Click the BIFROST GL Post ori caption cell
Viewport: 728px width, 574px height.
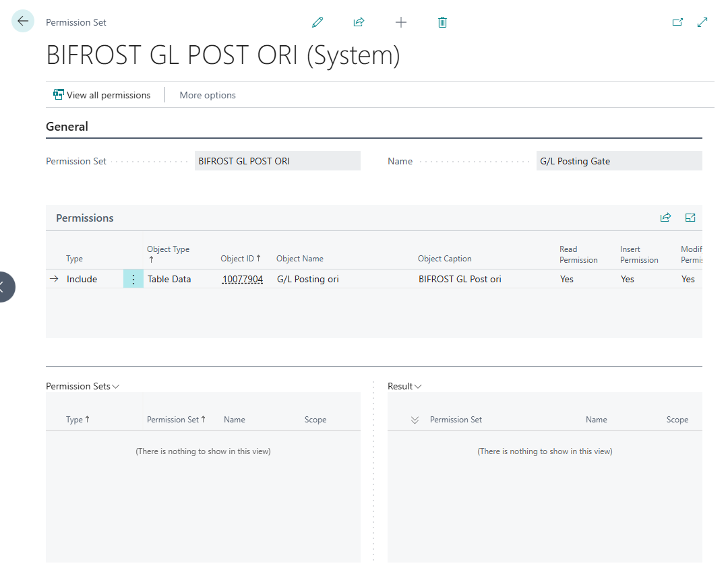click(x=460, y=279)
